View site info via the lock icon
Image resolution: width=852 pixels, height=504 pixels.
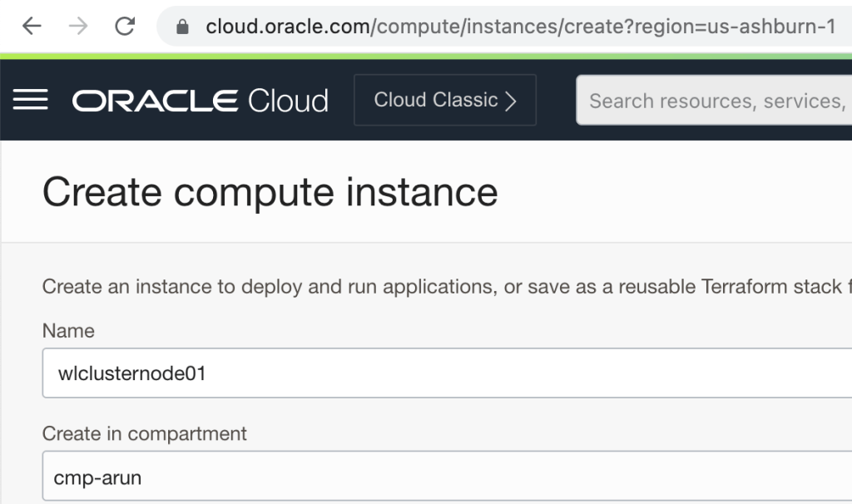(x=183, y=27)
